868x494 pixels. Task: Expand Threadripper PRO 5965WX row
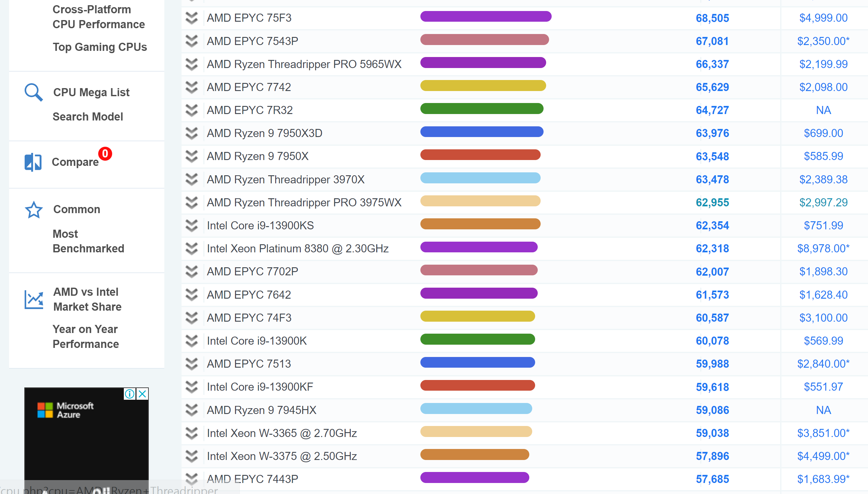tap(192, 64)
